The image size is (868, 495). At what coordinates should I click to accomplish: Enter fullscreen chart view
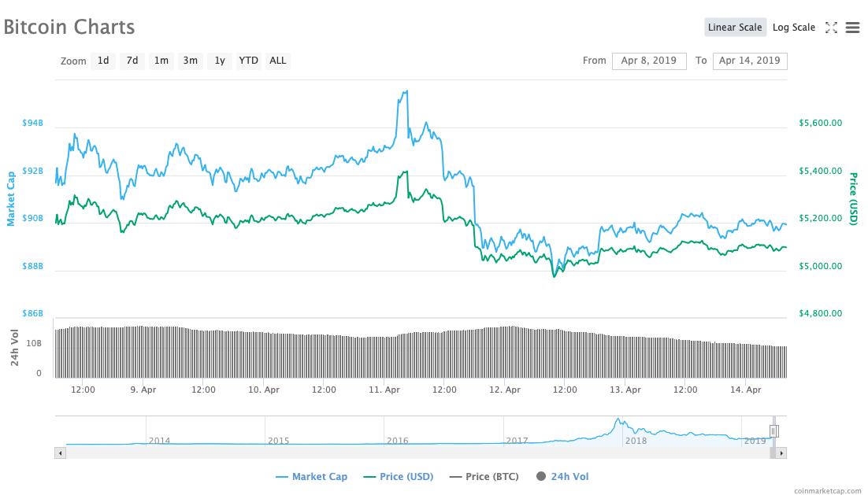click(831, 28)
